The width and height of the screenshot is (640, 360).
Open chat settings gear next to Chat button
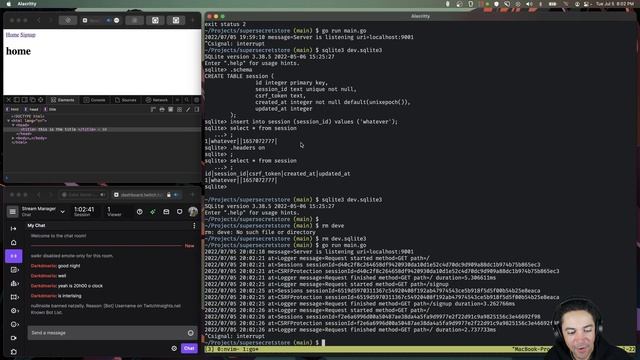click(174, 348)
